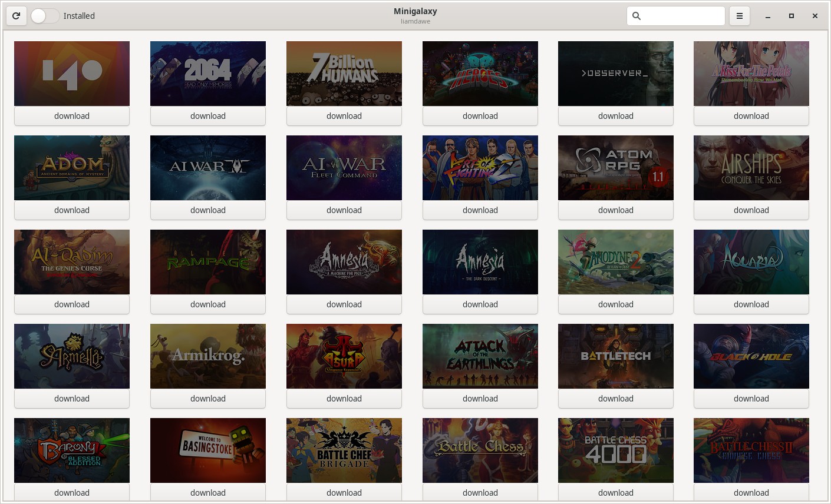Viewport: 831px width, 504px height.
Task: Select Attack of the Earthlings thumbnail
Action: pyautogui.click(x=480, y=356)
